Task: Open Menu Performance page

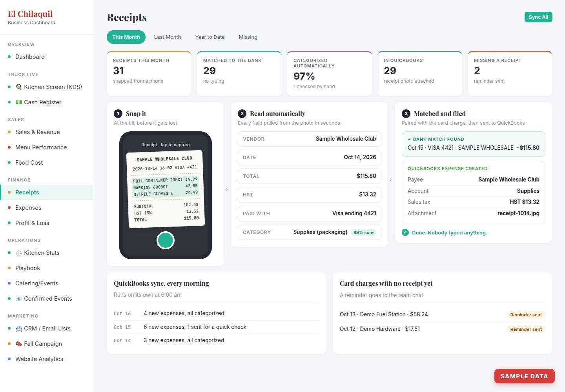Action: pyautogui.click(x=47, y=147)
